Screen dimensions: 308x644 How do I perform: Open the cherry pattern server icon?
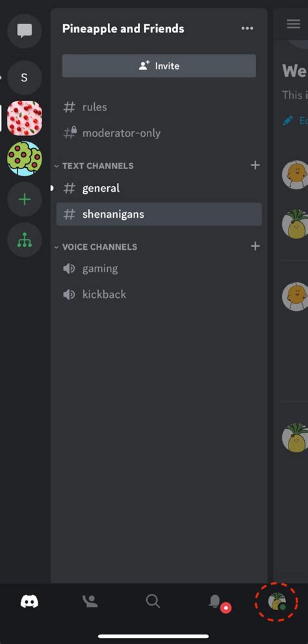tap(25, 118)
